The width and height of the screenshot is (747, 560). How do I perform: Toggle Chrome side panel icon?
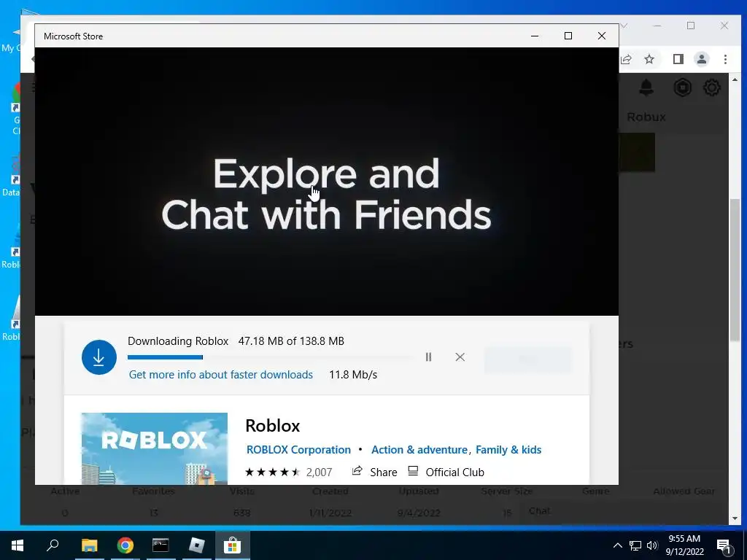click(678, 59)
